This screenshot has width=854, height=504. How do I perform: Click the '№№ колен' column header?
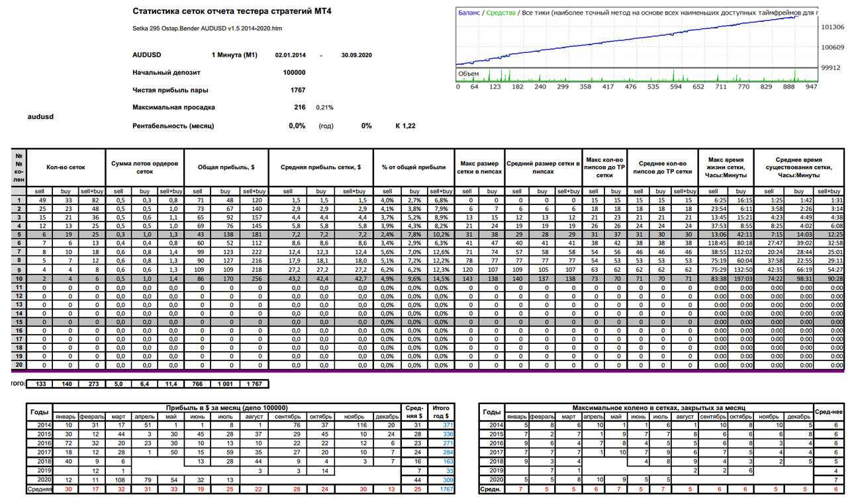pyautogui.click(x=19, y=167)
